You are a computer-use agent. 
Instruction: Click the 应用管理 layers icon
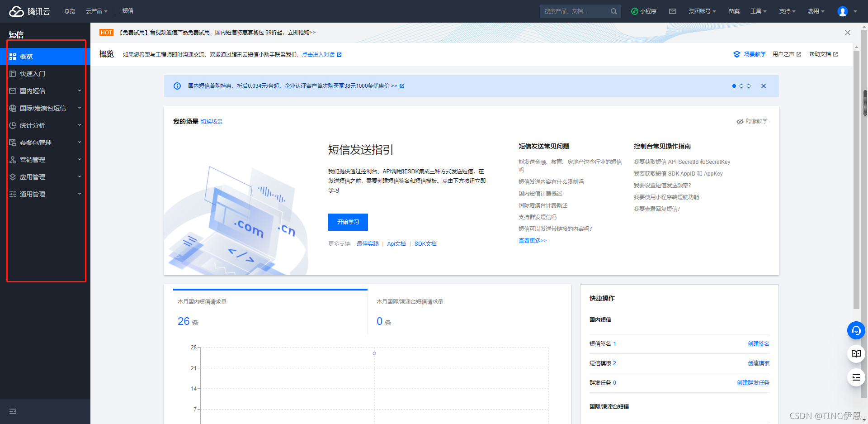click(x=13, y=177)
